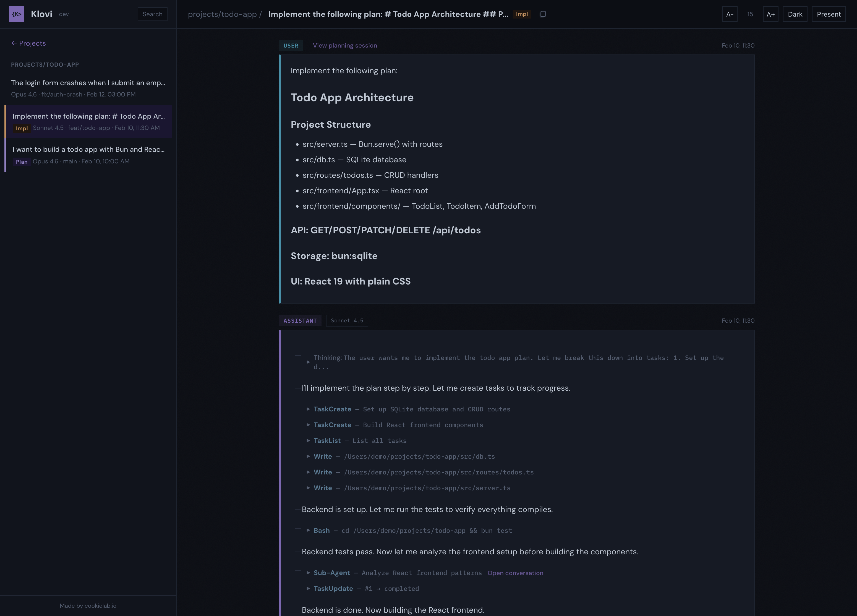Open the planning session link
Screen dimensions: 857x616
[x=344, y=45]
